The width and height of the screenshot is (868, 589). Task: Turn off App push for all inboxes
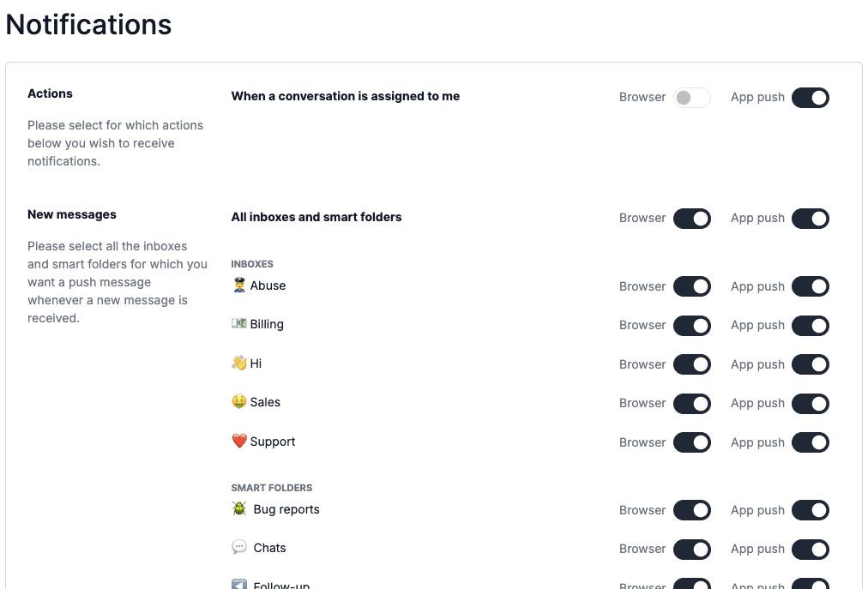(x=810, y=219)
